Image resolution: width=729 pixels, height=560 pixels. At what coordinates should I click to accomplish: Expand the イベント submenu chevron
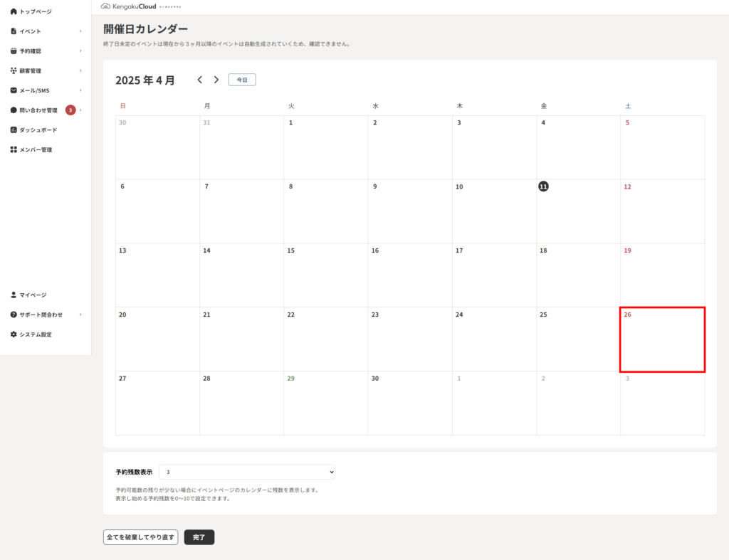80,31
